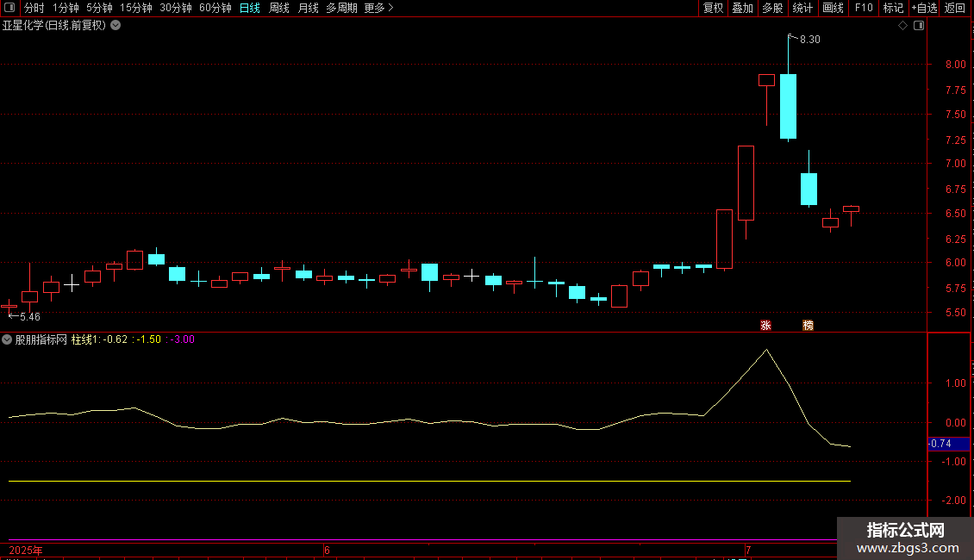Expand the 股朋指标网 indicator dropdown
The image size is (974, 560).
click(x=7, y=339)
